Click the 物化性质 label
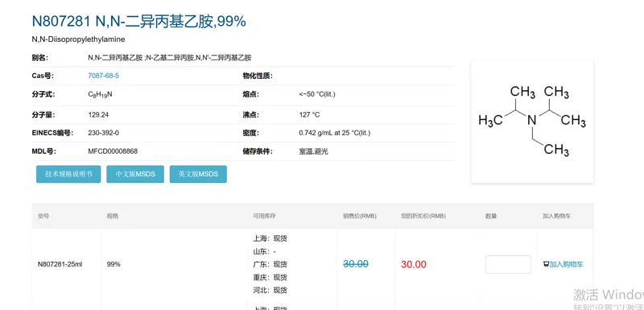Screen dimensions: 644x310 (258, 76)
